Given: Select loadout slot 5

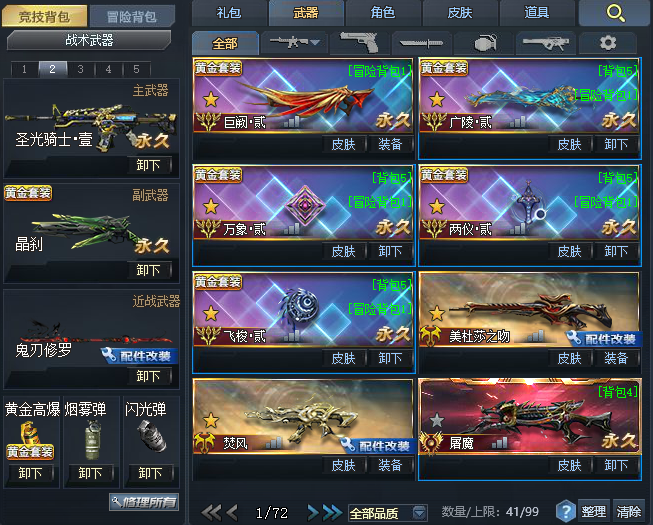Looking at the screenshot, I should pos(136,69).
